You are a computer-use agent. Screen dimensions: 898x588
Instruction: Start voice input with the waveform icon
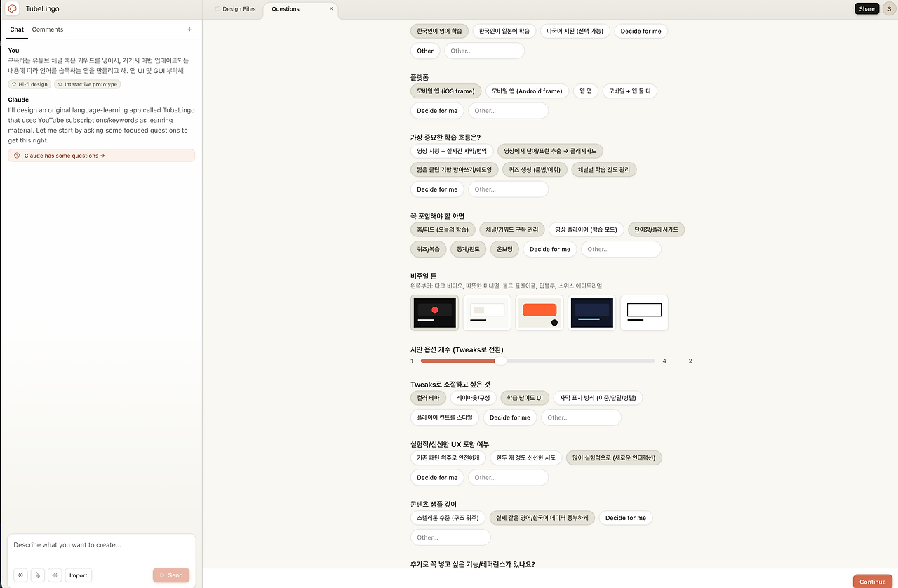click(55, 575)
